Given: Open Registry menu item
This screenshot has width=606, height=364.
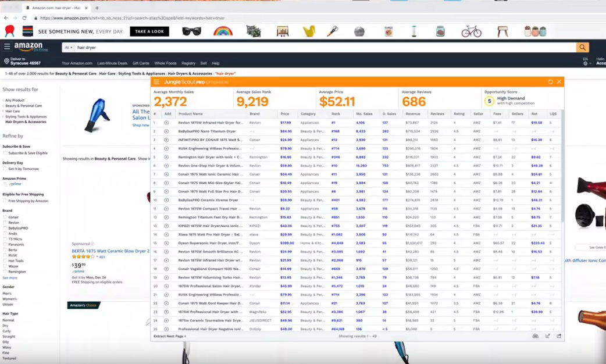Looking at the screenshot, I should coord(188,63).
